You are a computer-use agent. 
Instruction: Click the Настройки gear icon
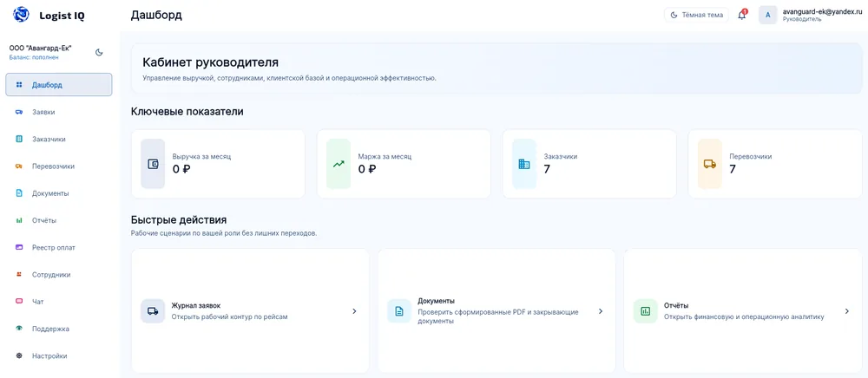click(19, 355)
